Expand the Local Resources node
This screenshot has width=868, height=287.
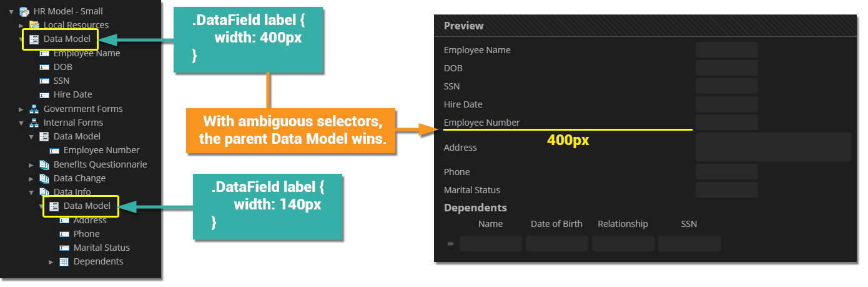point(22,25)
